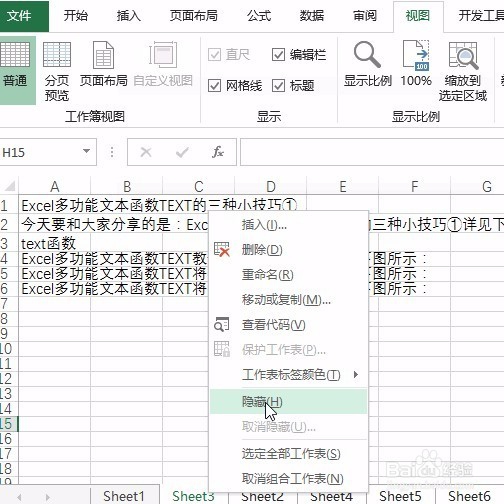
Task: Reset zoom with the 100% icon
Action: click(416, 55)
